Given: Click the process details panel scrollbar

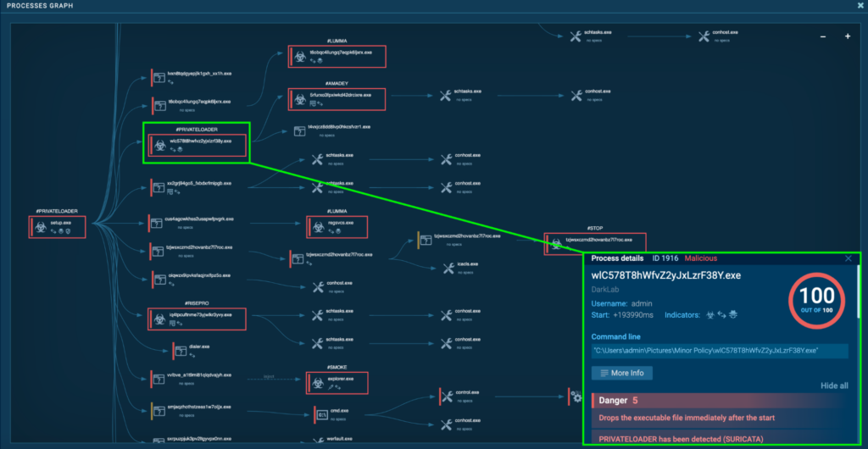Looking at the screenshot, I should (859, 288).
